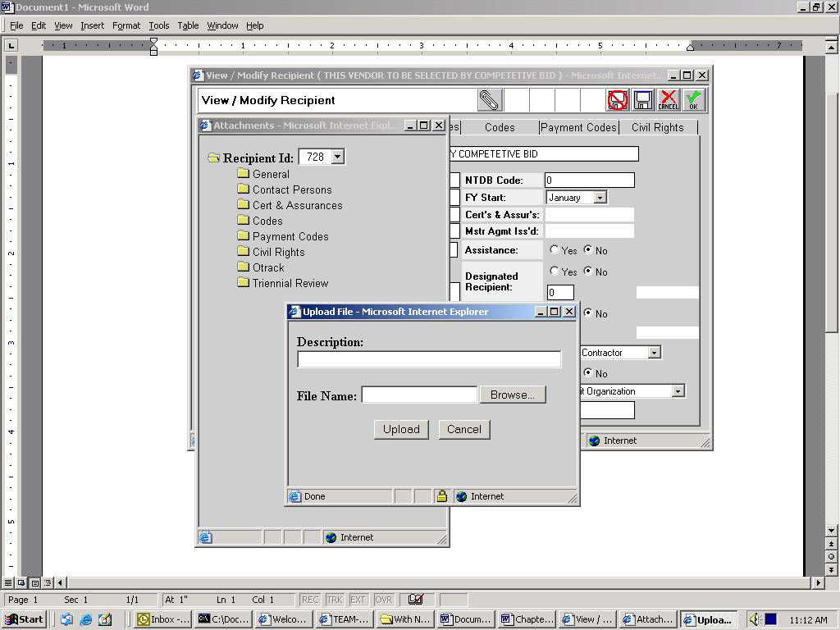
Task: Click the ruler tab-stop type selector
Action: tap(11, 46)
